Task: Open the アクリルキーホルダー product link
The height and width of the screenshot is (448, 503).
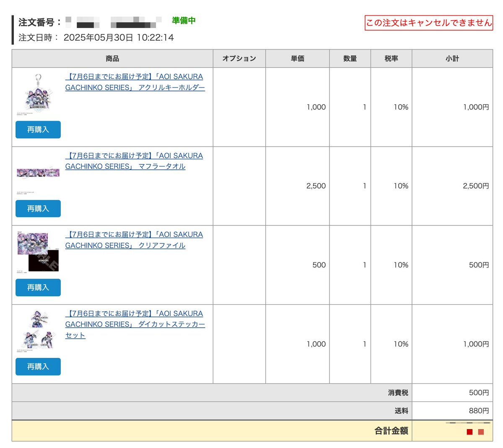Action: [135, 82]
